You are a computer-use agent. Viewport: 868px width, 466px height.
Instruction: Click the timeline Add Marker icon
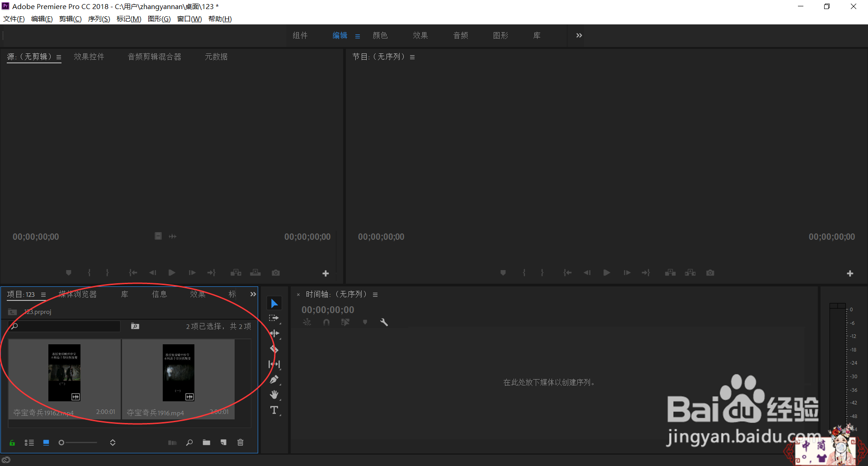click(x=365, y=322)
